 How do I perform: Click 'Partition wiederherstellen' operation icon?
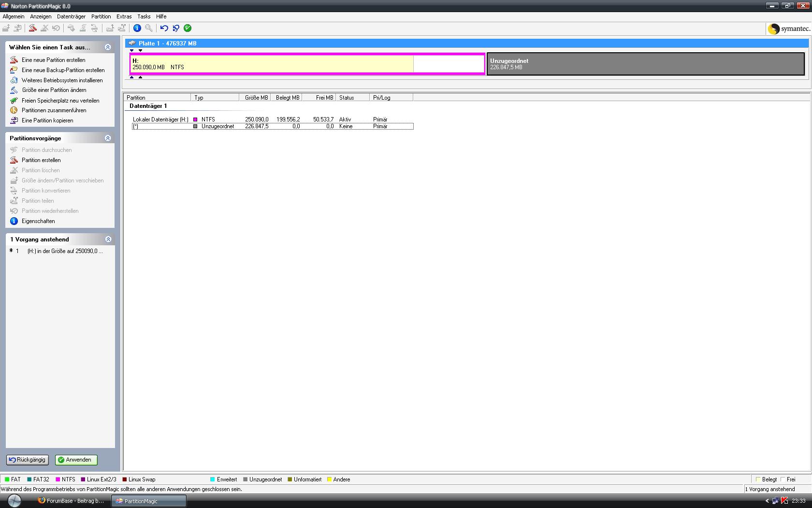coord(14,211)
